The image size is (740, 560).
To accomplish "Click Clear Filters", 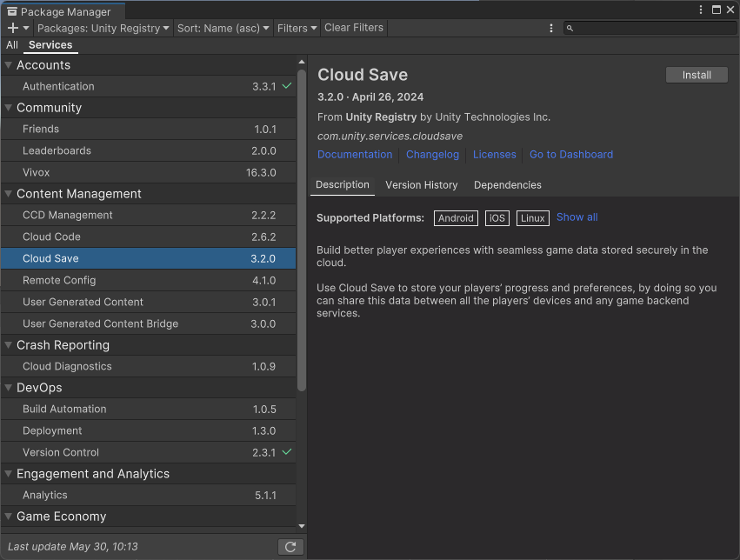I will click(354, 28).
